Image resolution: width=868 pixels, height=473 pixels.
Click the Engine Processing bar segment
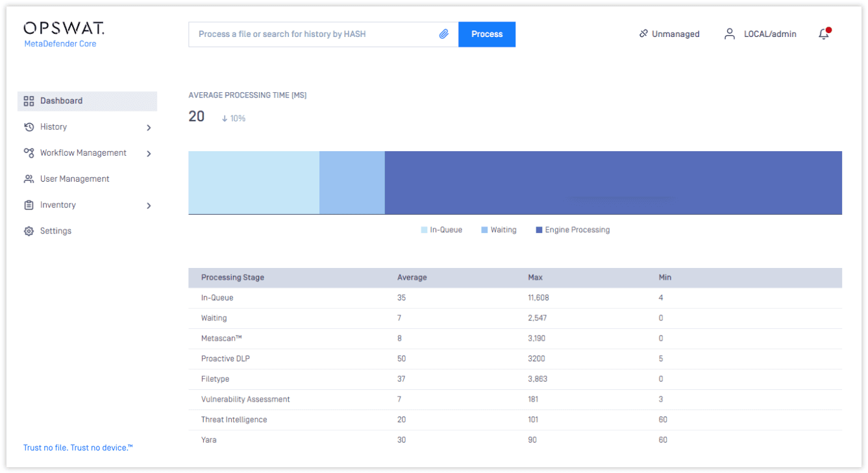614,183
